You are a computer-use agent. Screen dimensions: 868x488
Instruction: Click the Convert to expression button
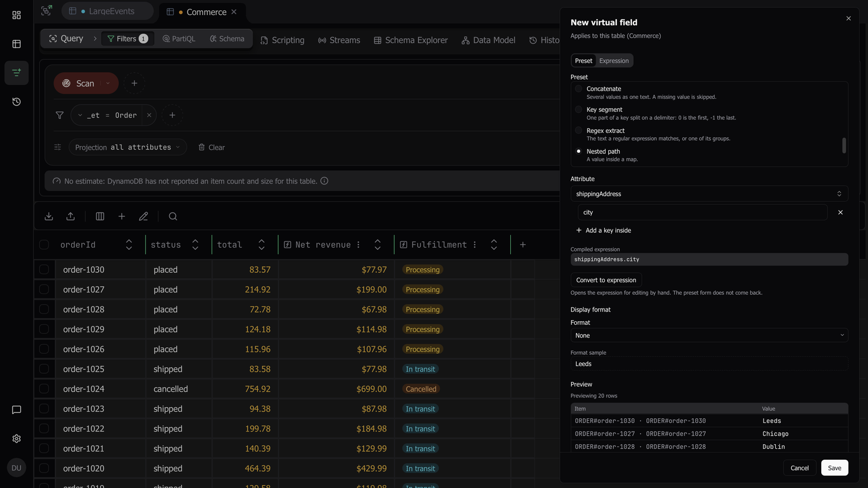coord(606,280)
